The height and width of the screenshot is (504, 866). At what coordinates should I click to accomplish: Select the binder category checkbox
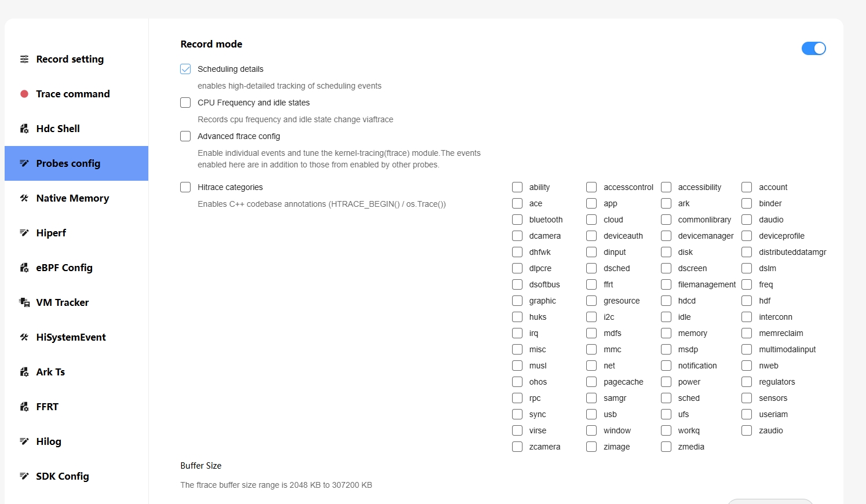(747, 203)
